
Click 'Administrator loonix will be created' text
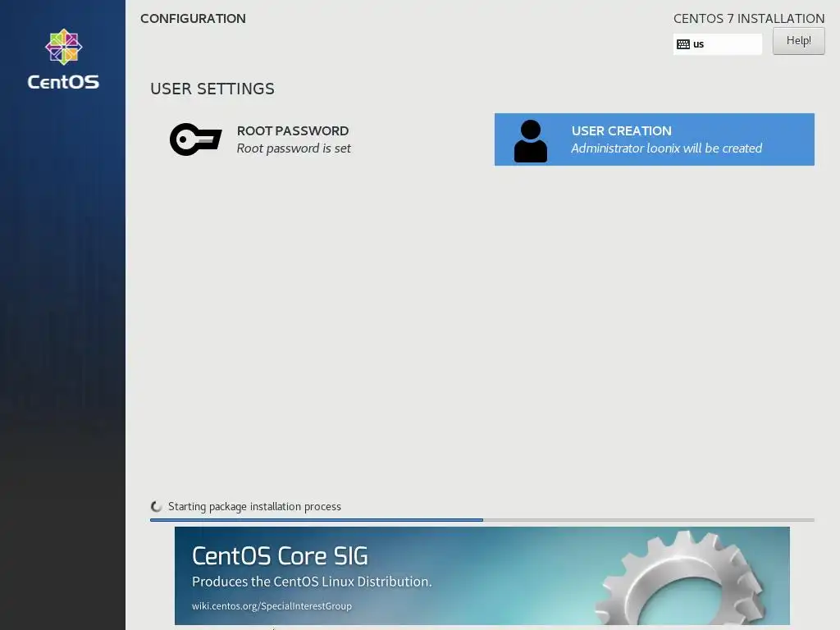[666, 148]
